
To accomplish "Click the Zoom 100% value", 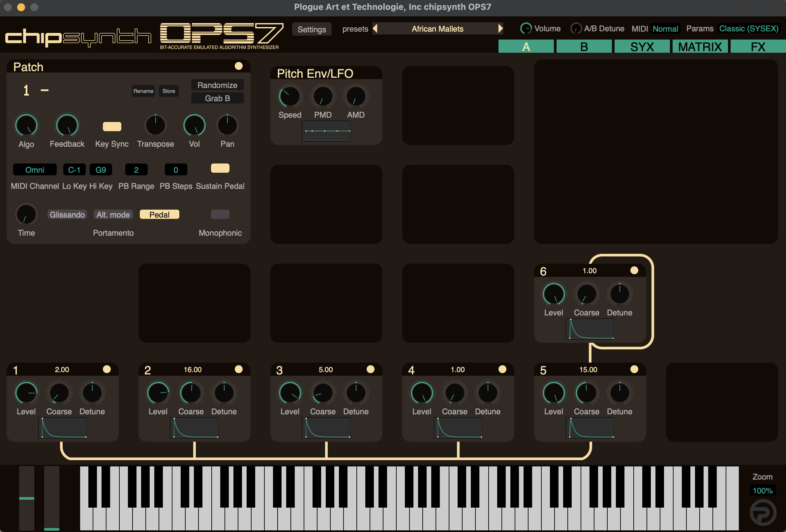I will point(763,490).
